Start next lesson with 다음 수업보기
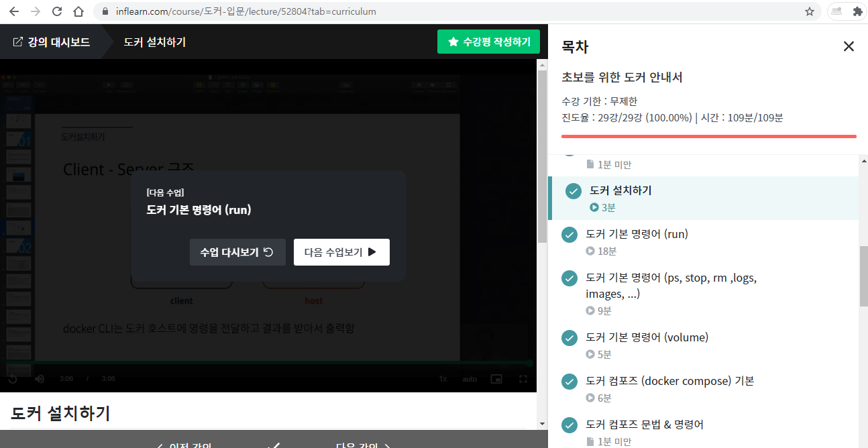The image size is (868, 448). pyautogui.click(x=341, y=252)
